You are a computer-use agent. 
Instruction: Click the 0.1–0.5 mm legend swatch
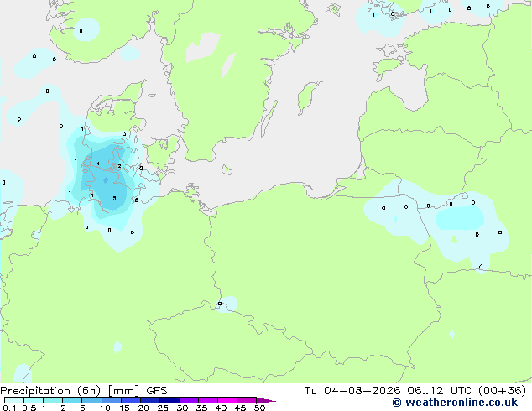[14, 400]
